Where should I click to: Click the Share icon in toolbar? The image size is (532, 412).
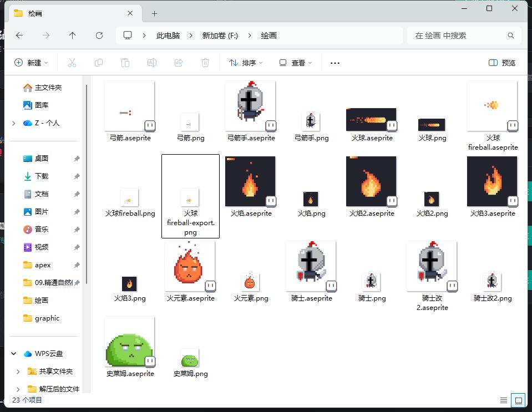point(179,63)
